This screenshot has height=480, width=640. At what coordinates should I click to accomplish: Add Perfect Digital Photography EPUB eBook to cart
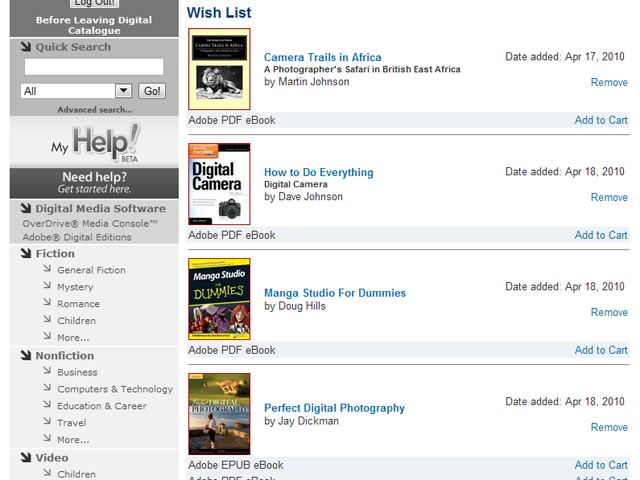[x=601, y=465]
